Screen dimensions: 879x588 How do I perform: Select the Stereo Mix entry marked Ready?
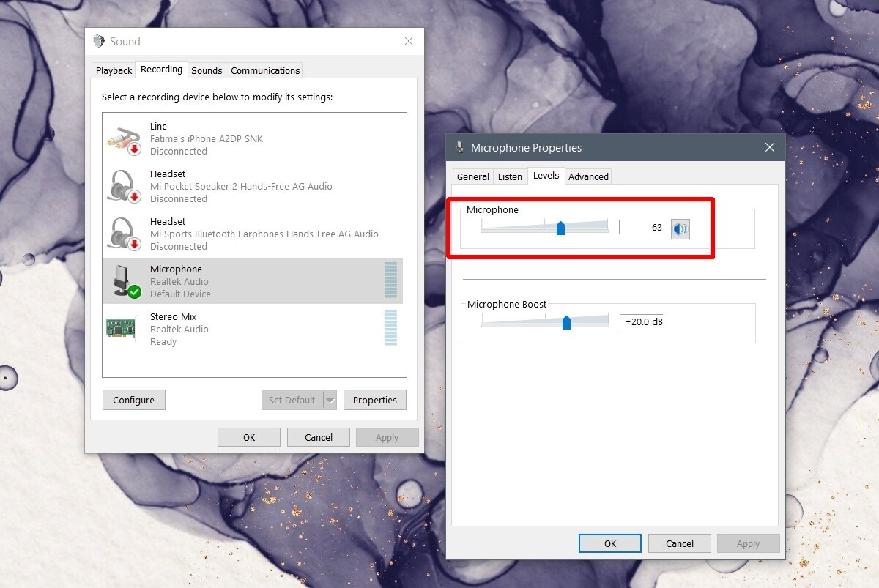220,328
